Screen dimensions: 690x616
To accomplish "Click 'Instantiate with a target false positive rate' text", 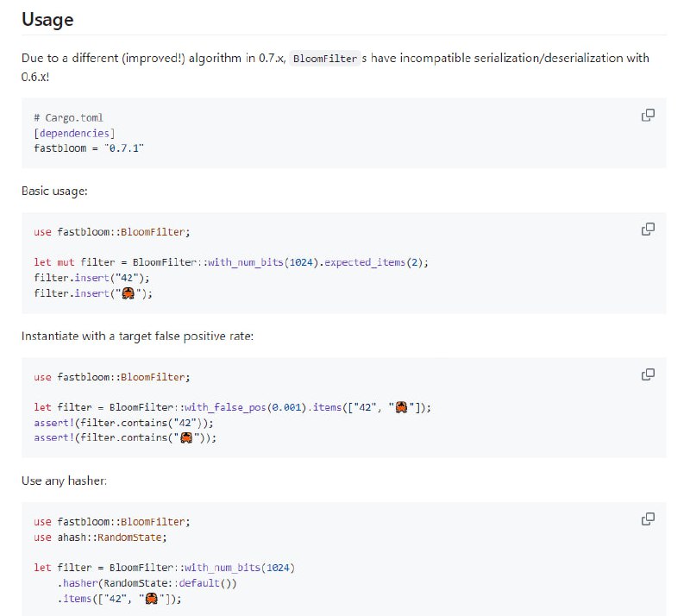I will [x=137, y=336].
